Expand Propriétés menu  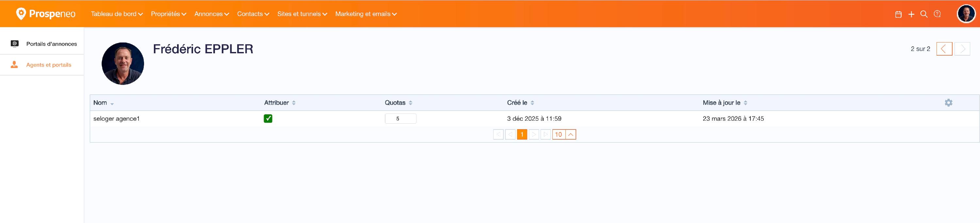169,14
